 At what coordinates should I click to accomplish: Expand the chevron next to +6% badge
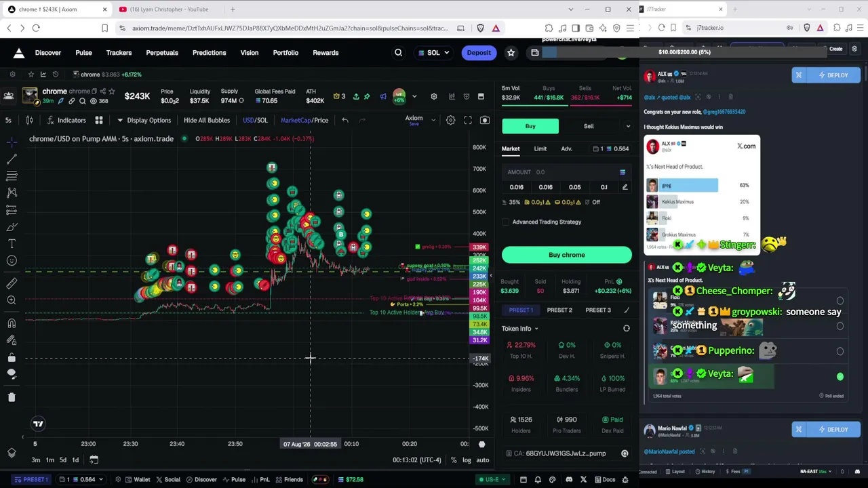click(x=414, y=96)
